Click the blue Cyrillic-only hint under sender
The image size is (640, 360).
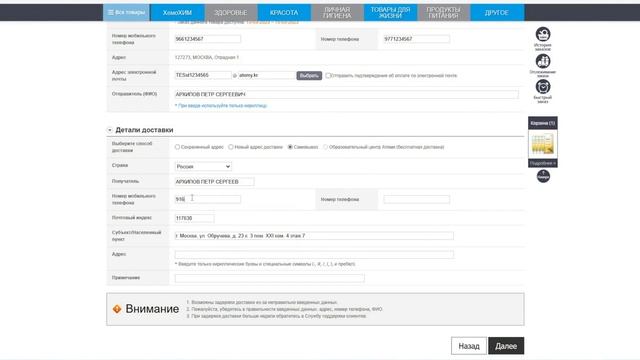pos(221,106)
